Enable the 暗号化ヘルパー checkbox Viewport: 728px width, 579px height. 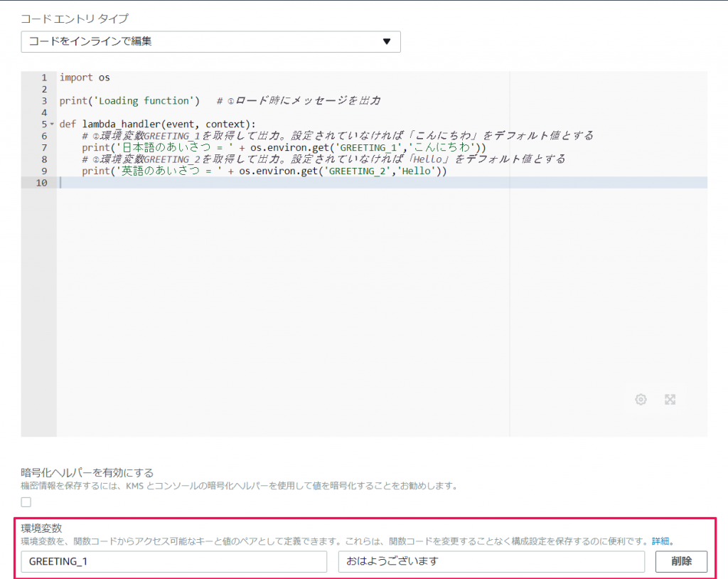pyautogui.click(x=26, y=502)
